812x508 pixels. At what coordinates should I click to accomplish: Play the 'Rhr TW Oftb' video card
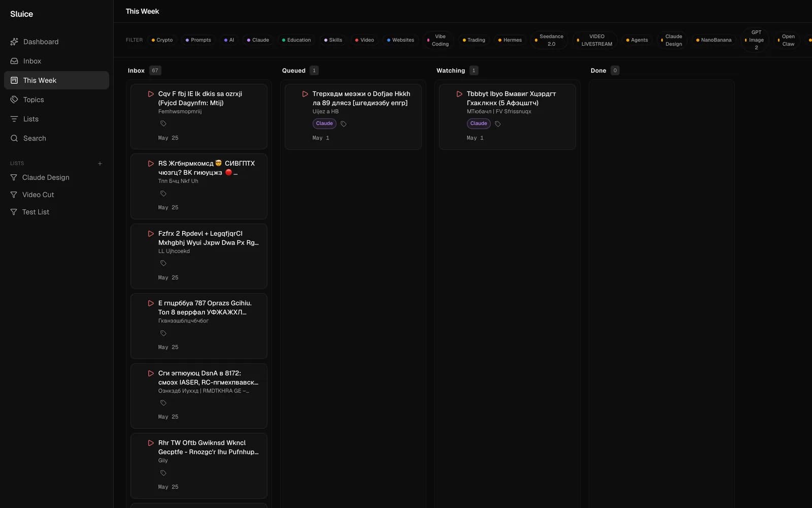tap(151, 443)
